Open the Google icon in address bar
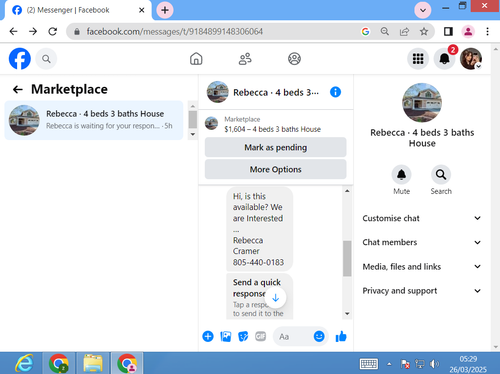 (x=365, y=32)
